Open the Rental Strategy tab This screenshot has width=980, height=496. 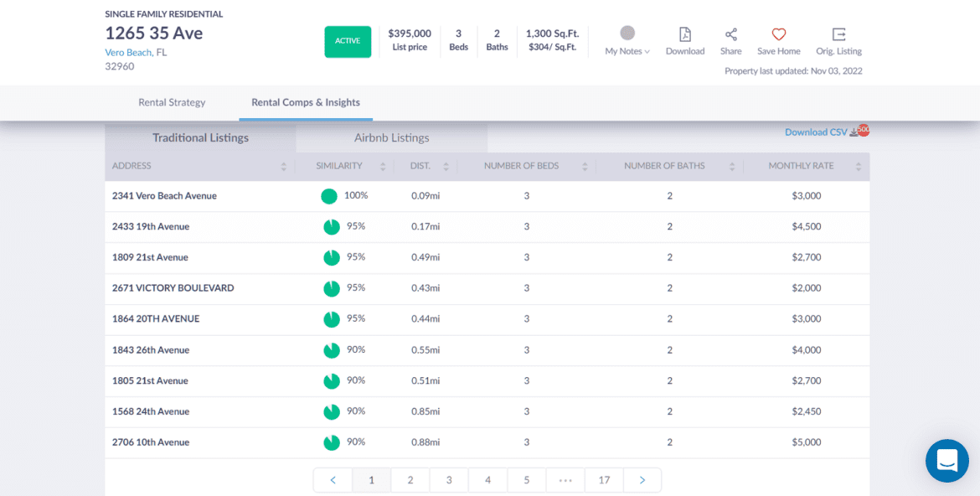(x=172, y=102)
